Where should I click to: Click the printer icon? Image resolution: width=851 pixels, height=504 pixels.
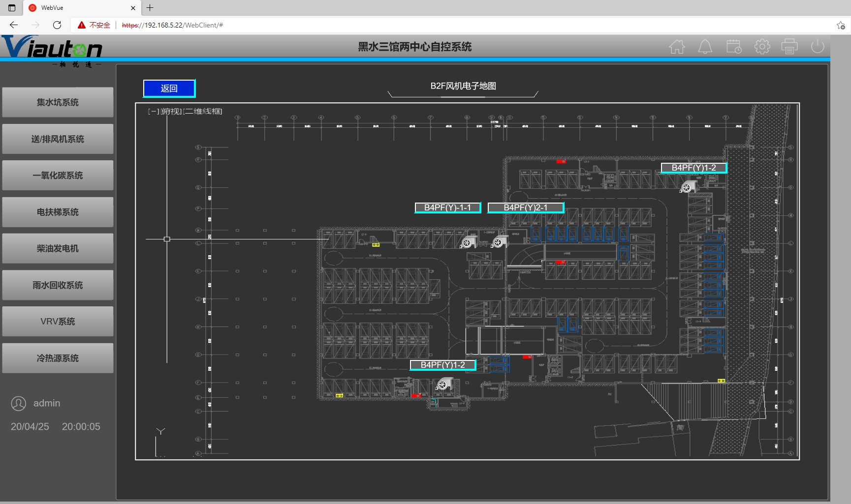tap(789, 47)
